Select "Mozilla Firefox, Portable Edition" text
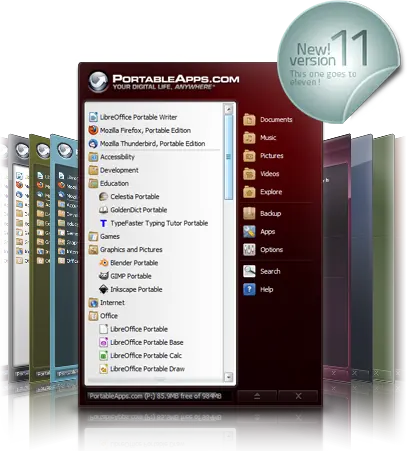Image resolution: width=407 pixels, height=452 pixels. (145, 130)
